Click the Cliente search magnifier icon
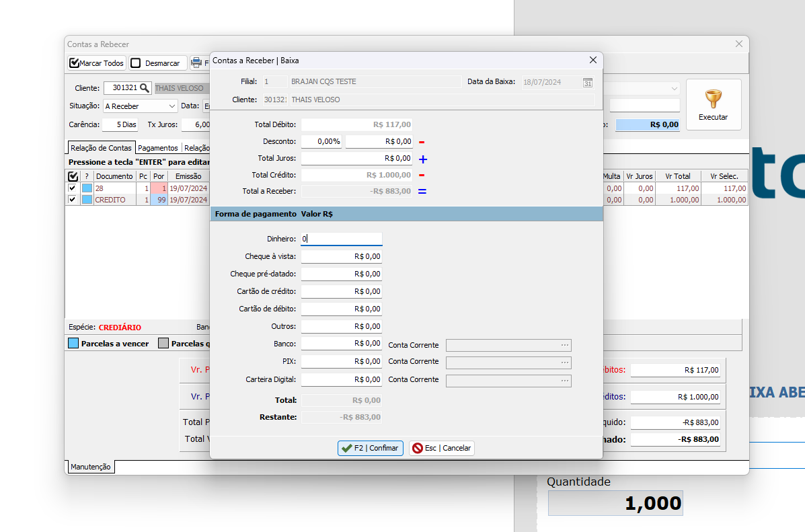Screen dimensions: 805x532 tap(145, 88)
